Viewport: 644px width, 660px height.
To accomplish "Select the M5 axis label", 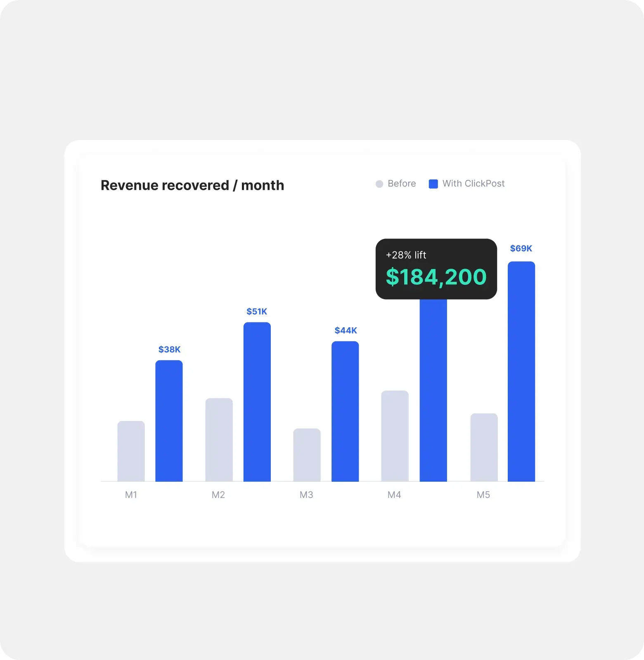I will pos(483,495).
